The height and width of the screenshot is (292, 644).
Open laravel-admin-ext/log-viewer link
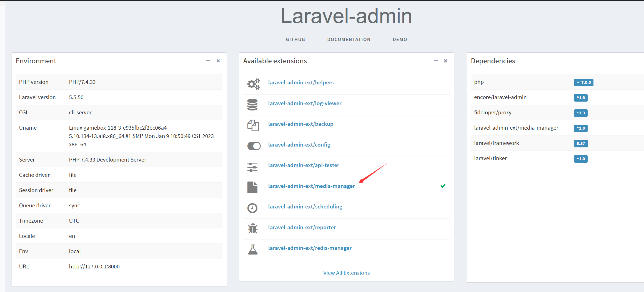pyautogui.click(x=305, y=103)
